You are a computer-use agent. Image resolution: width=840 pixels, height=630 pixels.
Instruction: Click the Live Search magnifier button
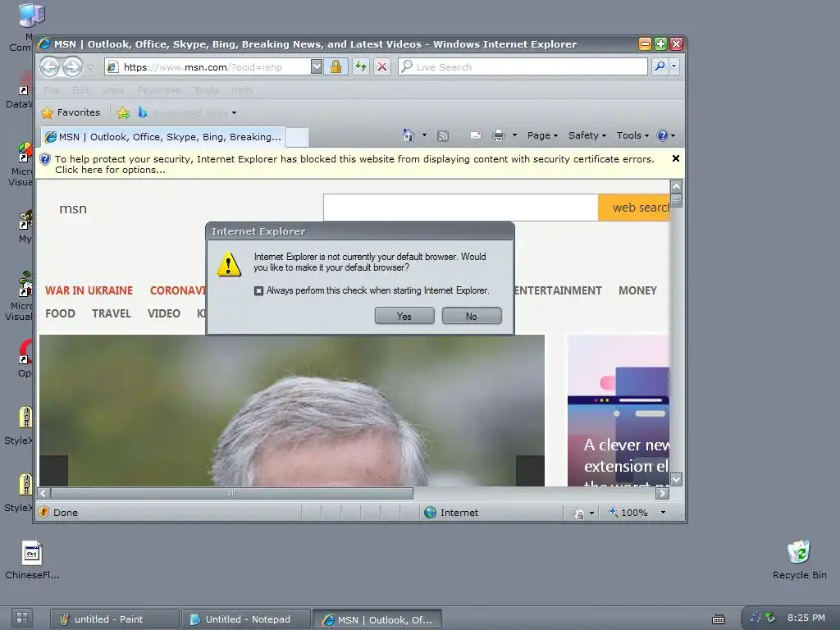[660, 66]
